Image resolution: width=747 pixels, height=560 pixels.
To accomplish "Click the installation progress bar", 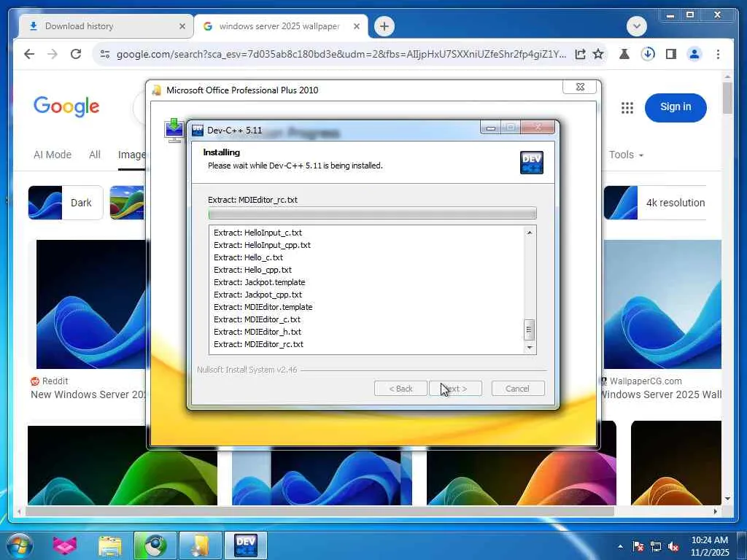I will [373, 214].
